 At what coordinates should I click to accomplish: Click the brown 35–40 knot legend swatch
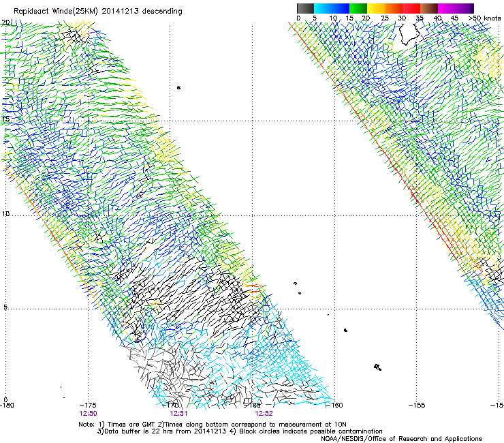429,8
